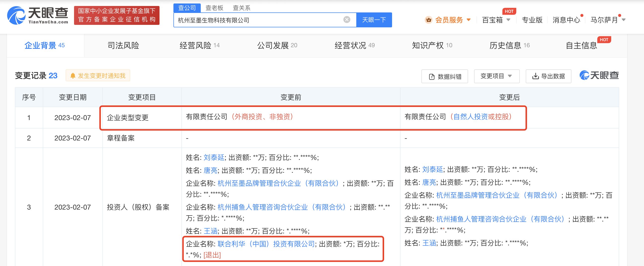
Task: Open 王涵 link in 变更前 column
Action: click(210, 231)
